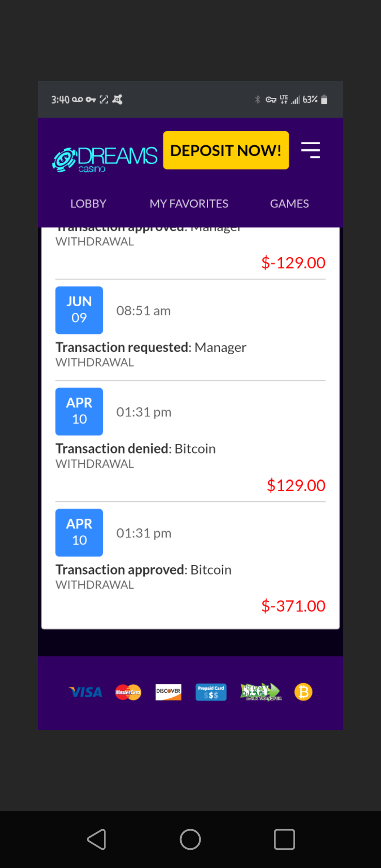The height and width of the screenshot is (868, 381).
Task: Tap the $-371.00 withdrawal amount
Action: (293, 606)
